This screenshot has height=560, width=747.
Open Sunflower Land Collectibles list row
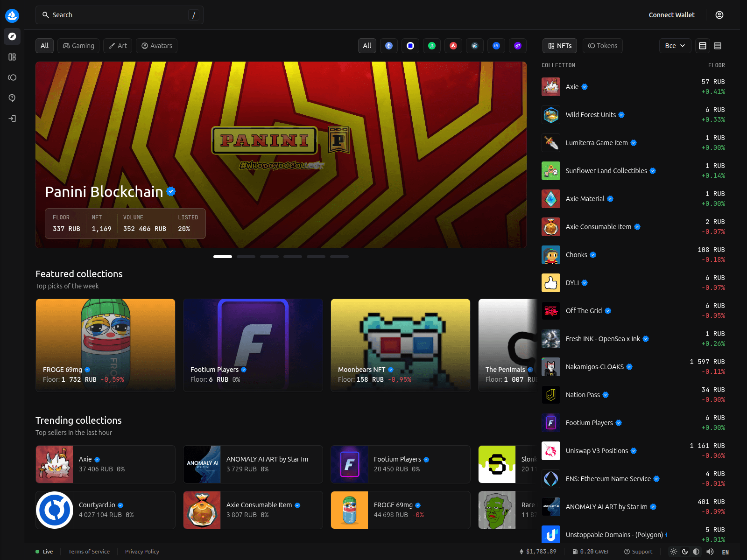(x=633, y=171)
